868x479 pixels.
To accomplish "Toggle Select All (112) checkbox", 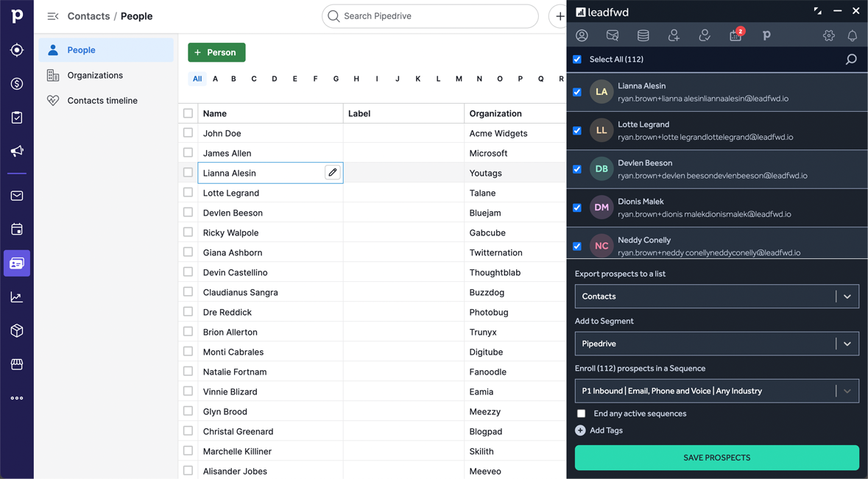I will (576, 59).
